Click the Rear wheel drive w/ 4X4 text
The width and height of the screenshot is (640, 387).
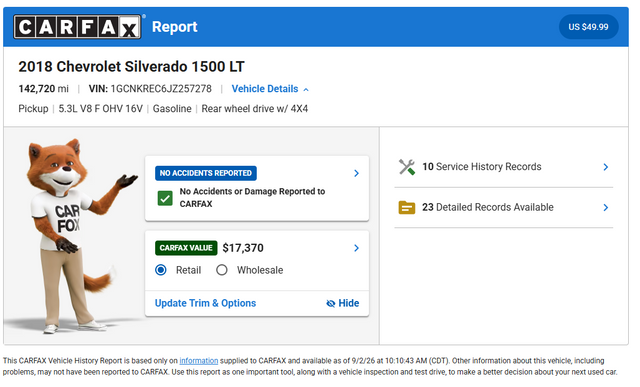pyautogui.click(x=255, y=109)
